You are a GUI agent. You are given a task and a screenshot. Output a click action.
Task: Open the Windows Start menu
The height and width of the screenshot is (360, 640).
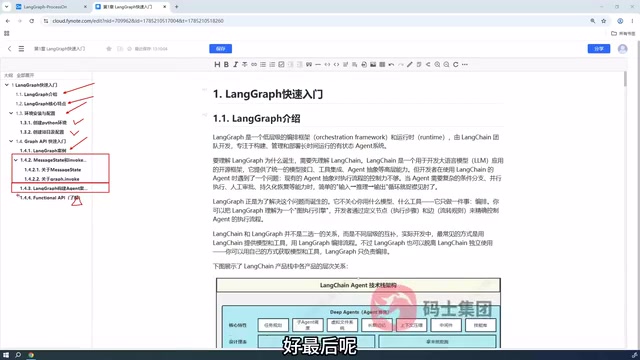pos(6,355)
